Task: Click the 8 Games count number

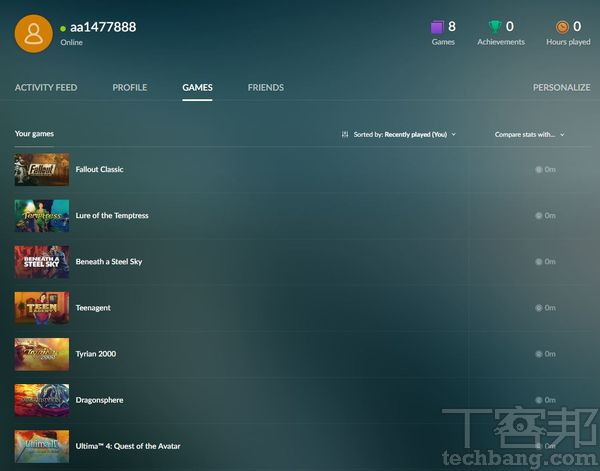Action: coord(452,26)
